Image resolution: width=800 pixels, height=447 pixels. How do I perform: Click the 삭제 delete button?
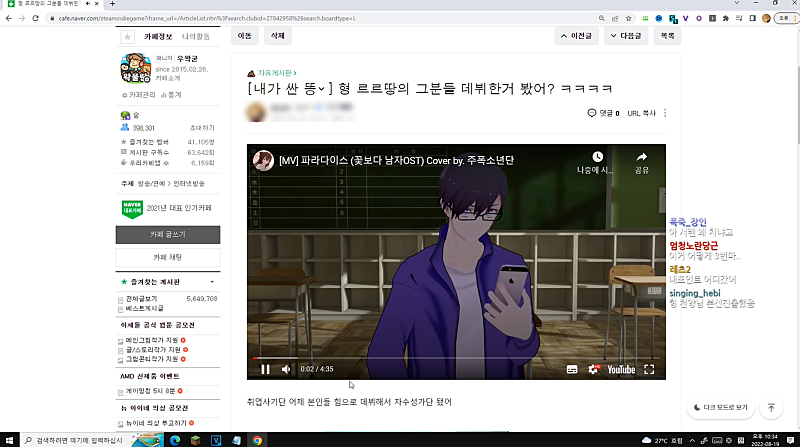tap(278, 36)
